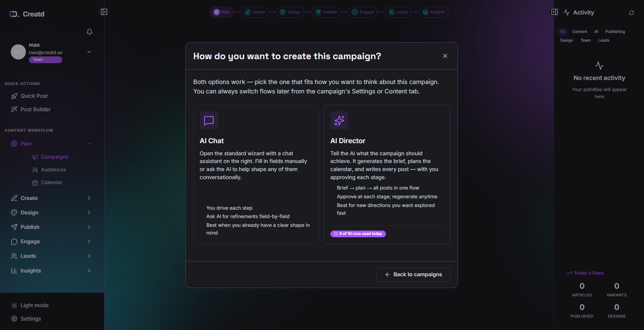Expand the Create section chevron
Viewport: 644px width, 330px height.
89,198
